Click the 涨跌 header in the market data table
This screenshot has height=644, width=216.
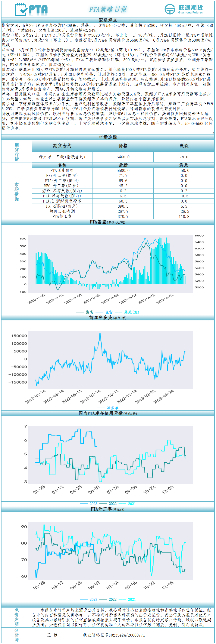coord(184,165)
